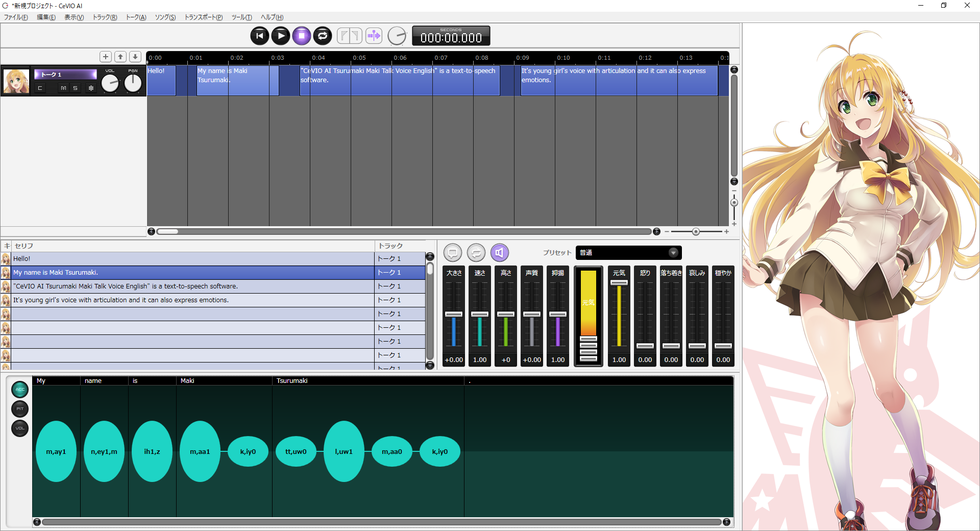Click the m,ay1 phoneme bubble
This screenshot has width=980, height=531.
[56, 451]
